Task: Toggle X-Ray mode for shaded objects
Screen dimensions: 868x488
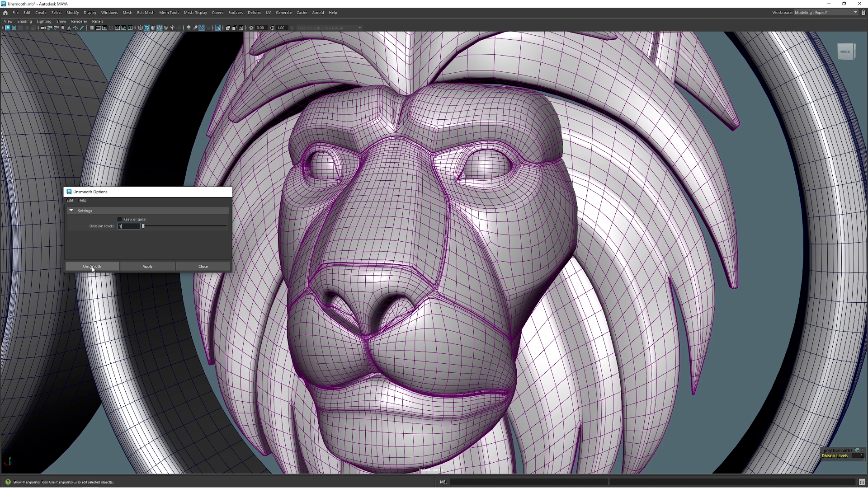Action: [x=228, y=28]
